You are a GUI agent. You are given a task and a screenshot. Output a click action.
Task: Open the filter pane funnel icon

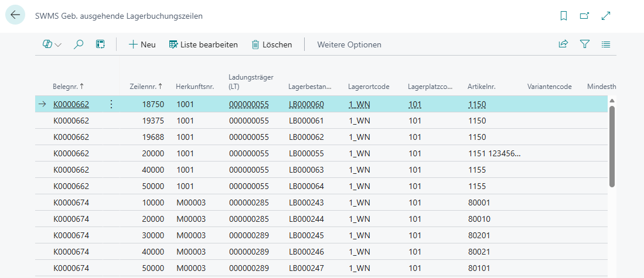tap(584, 44)
